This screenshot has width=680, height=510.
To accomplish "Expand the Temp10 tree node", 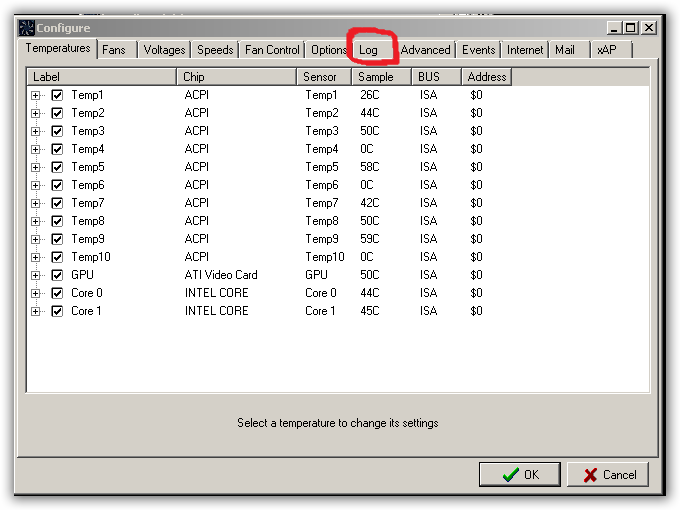I will coord(36,258).
